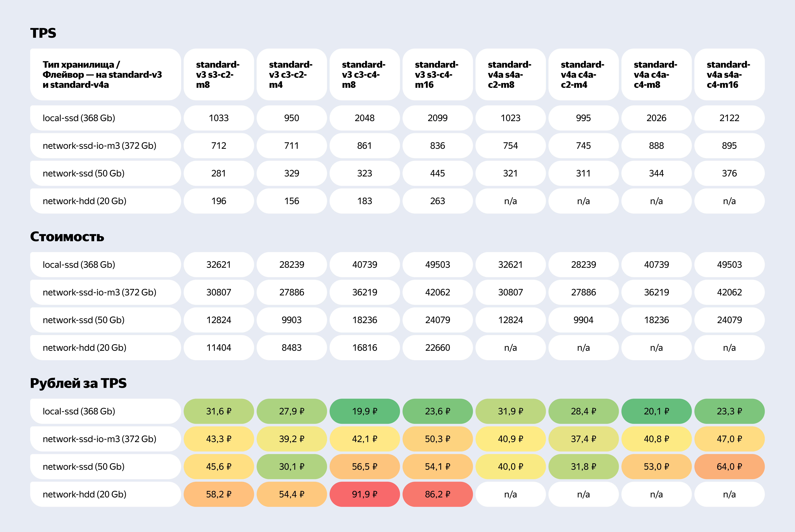Viewport: 795px width, 532px height.
Task: Select the green 20,1 ₽ cell
Action: 656,411
